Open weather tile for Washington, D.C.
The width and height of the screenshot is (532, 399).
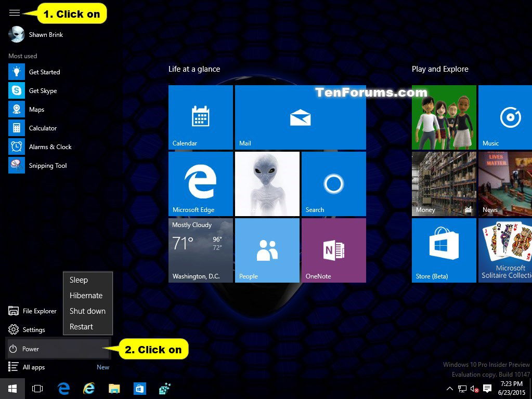(x=201, y=250)
